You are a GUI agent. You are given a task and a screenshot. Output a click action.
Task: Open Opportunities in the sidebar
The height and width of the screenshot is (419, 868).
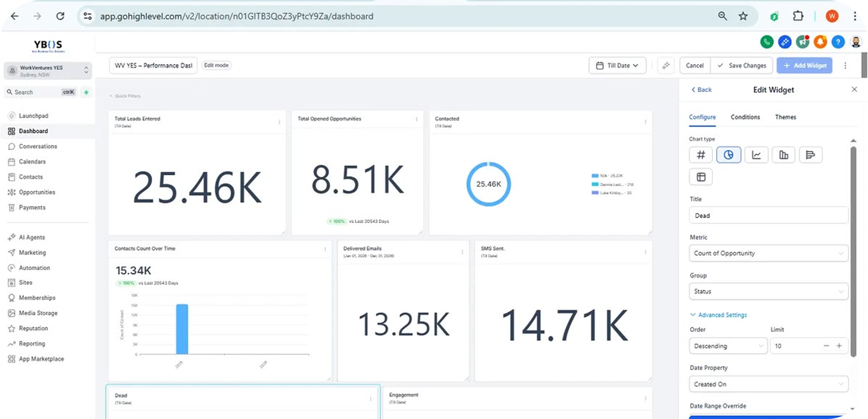tap(37, 192)
